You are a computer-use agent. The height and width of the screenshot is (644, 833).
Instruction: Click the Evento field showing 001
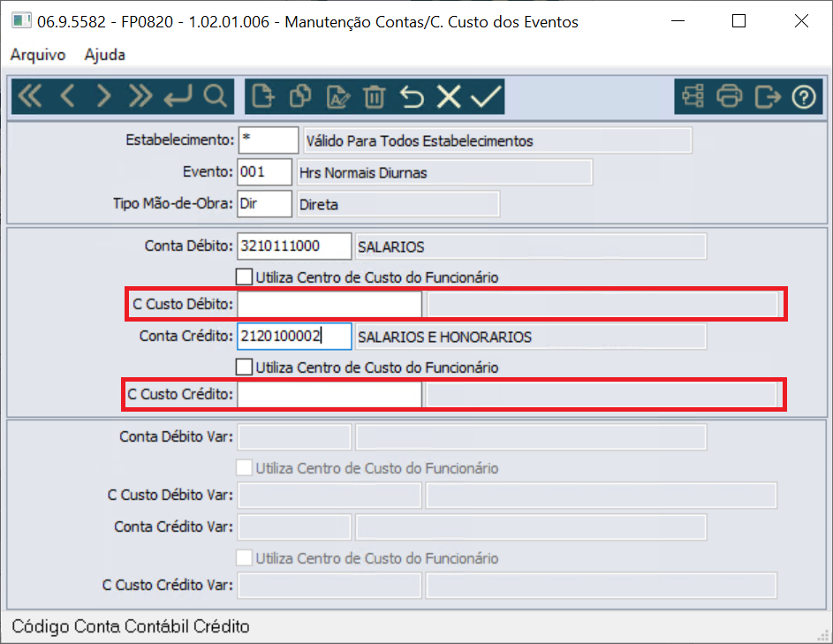(x=264, y=171)
